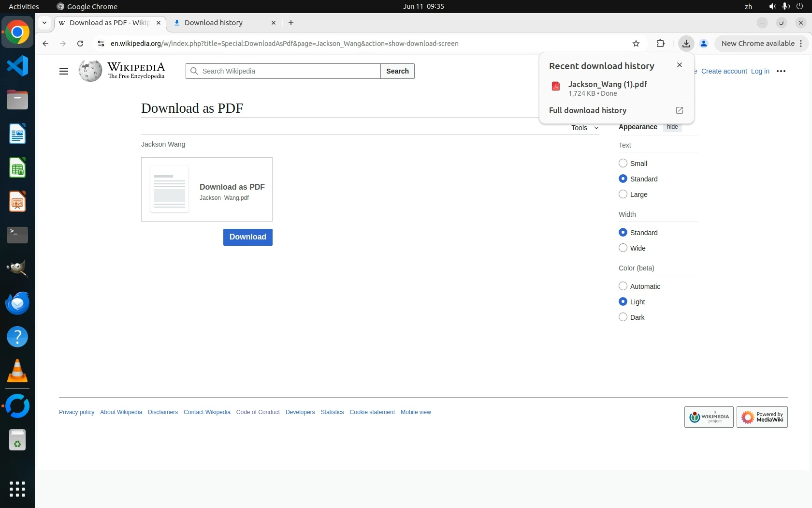812x508 pixels.
Task: Click the blue Download button
Action: tap(247, 237)
